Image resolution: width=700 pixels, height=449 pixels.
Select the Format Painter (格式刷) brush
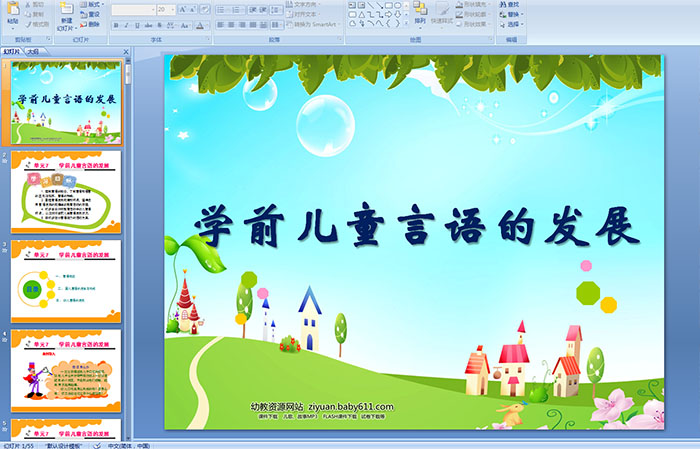[x=37, y=25]
